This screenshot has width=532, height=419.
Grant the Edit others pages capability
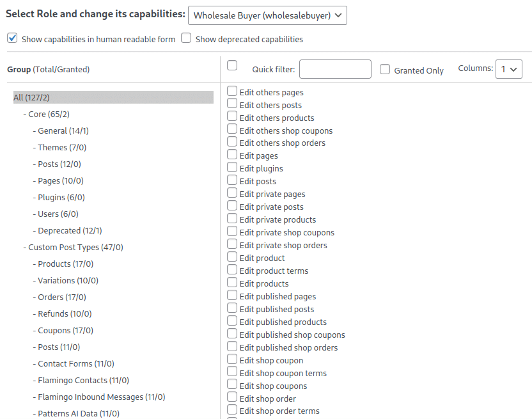click(x=233, y=91)
